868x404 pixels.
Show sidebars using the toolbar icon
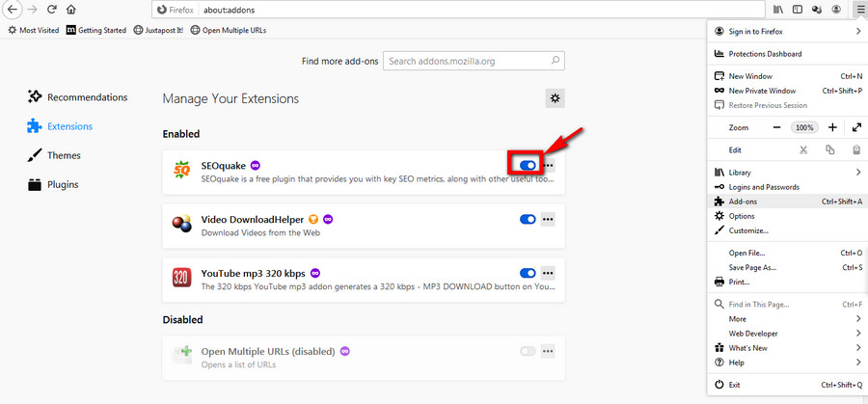pos(798,10)
